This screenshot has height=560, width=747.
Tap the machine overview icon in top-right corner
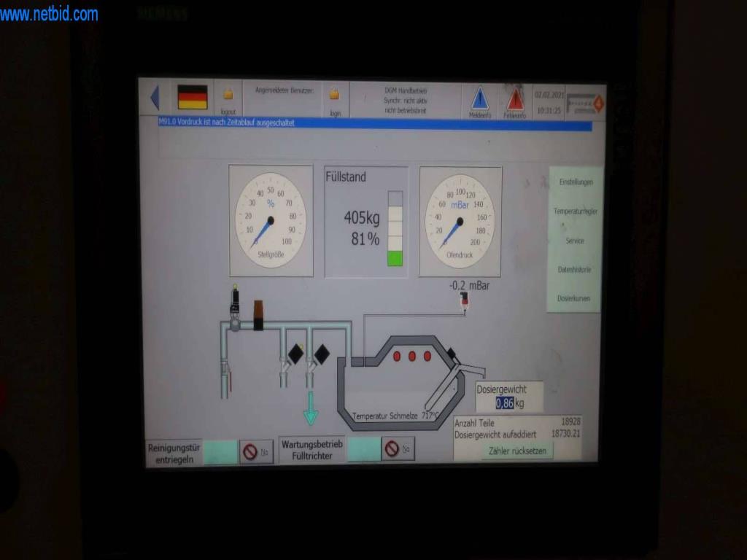click(585, 103)
